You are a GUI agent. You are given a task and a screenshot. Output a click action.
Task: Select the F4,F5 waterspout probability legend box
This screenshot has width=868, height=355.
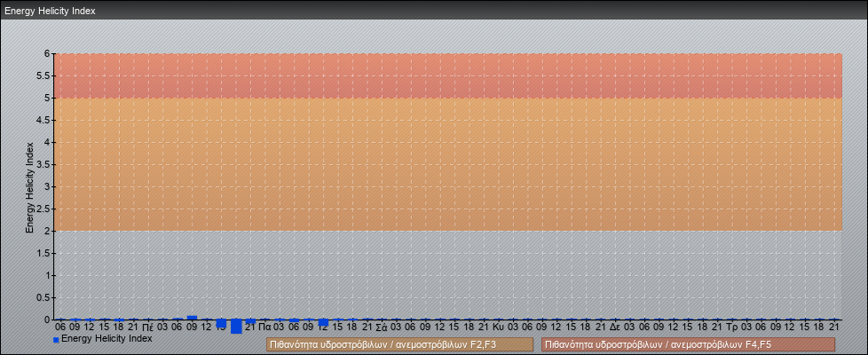coord(688,345)
